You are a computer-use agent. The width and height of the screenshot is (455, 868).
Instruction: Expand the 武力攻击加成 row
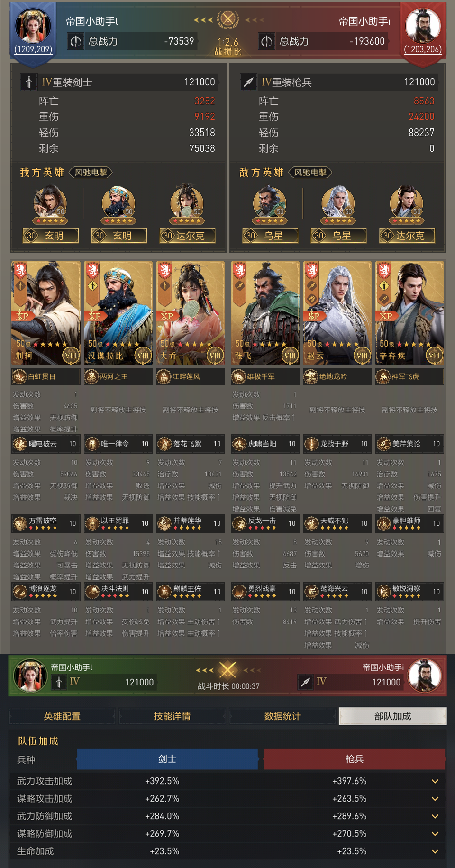coord(435,781)
